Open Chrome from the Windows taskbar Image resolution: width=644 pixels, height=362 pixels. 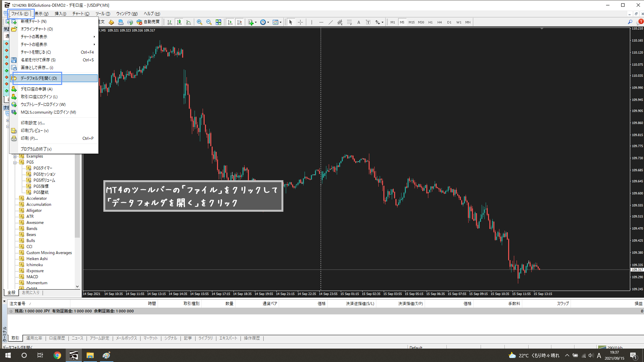[57, 355]
